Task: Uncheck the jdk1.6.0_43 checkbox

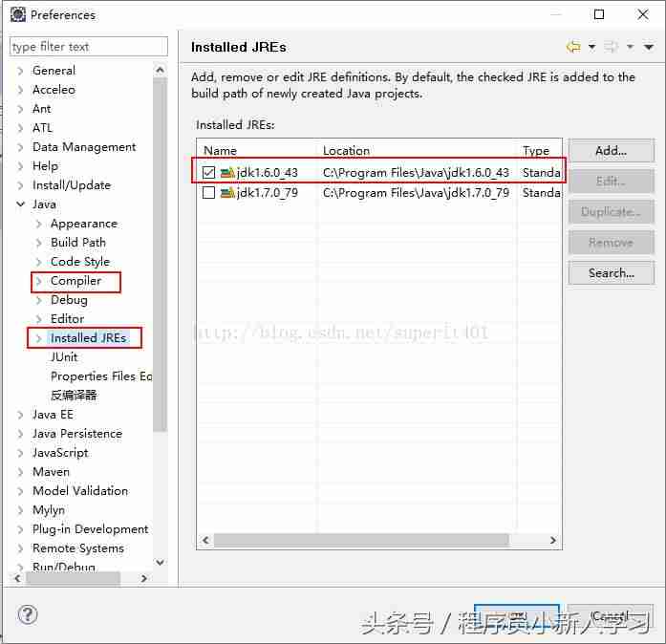Action: pyautogui.click(x=208, y=173)
